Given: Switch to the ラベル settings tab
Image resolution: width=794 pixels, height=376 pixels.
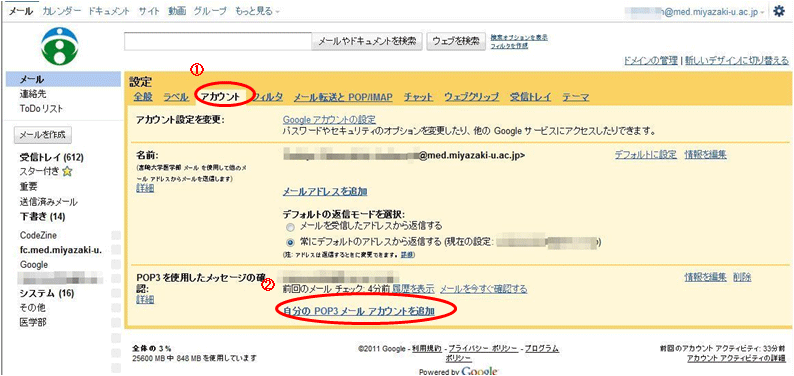Looking at the screenshot, I should coord(176,97).
